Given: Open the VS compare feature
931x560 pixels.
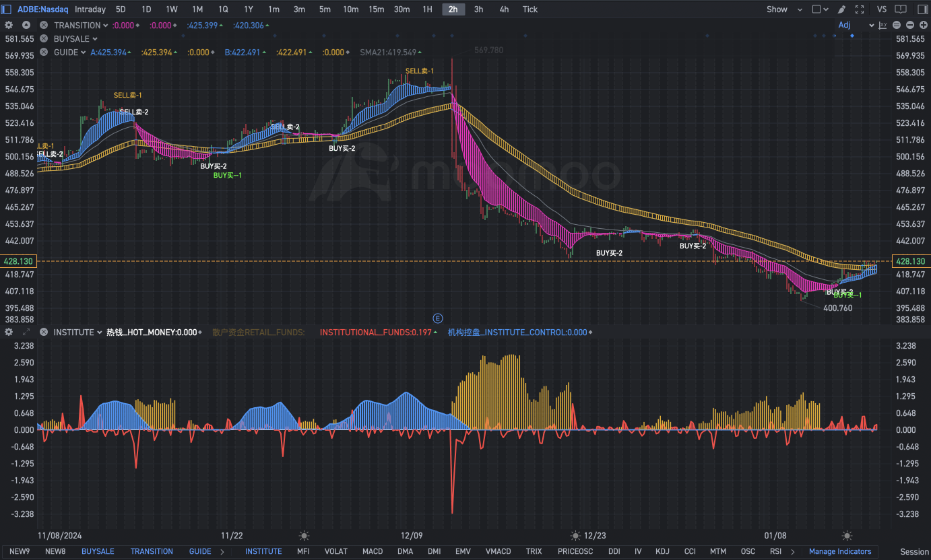Looking at the screenshot, I should click(x=882, y=9).
